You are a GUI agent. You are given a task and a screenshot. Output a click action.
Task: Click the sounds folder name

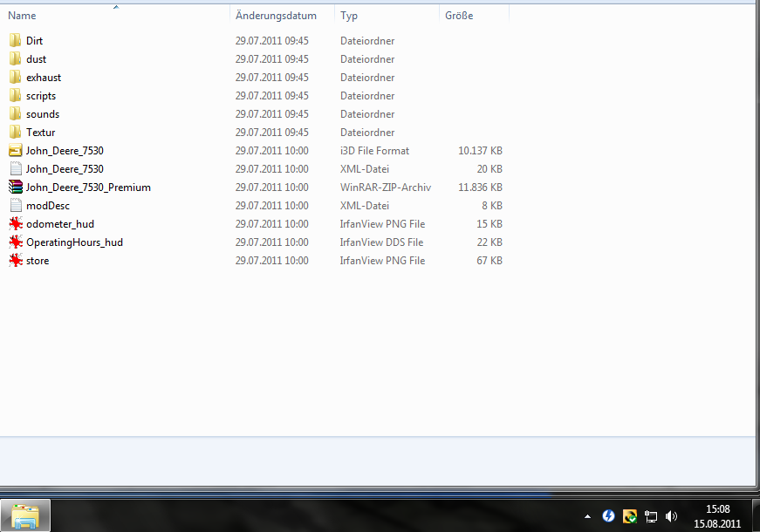[43, 114]
